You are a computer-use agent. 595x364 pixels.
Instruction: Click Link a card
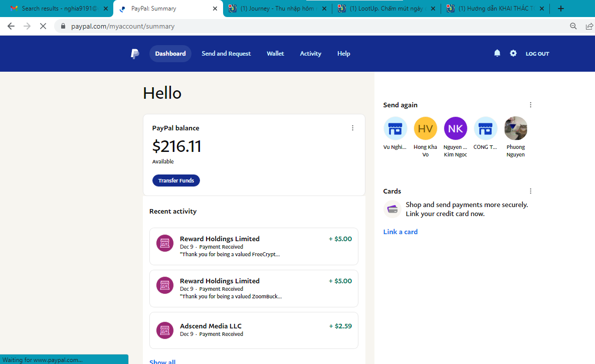(401, 232)
